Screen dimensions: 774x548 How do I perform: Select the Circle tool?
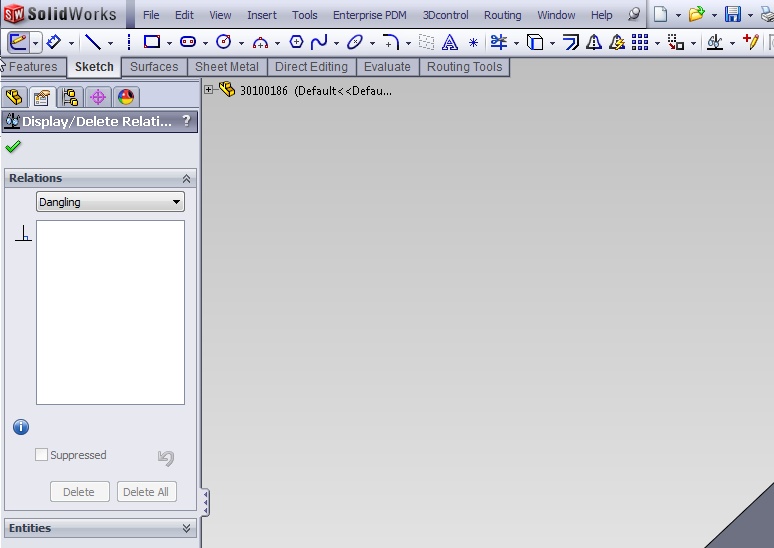(224, 42)
